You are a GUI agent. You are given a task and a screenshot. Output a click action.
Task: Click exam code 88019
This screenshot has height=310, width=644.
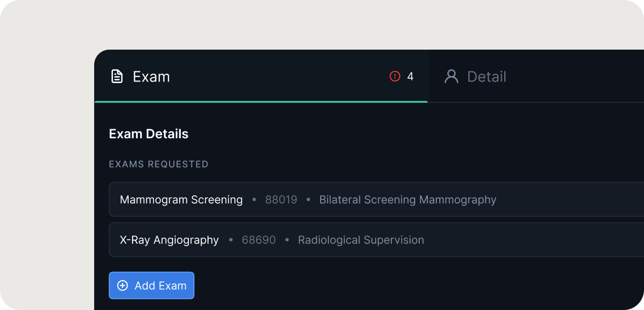[281, 200]
